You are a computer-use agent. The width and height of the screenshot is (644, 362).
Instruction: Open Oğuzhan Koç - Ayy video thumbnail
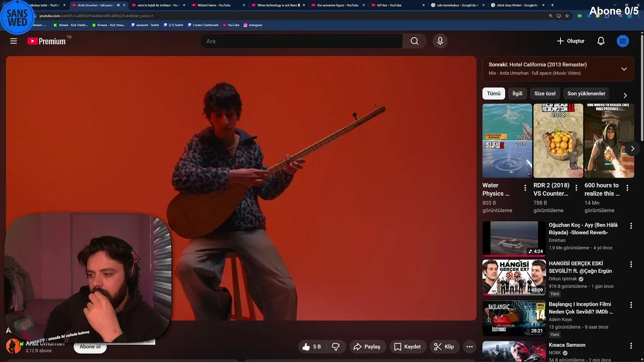click(x=514, y=238)
